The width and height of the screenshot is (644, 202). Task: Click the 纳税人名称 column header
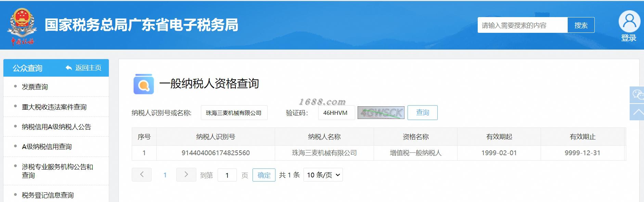(324, 137)
